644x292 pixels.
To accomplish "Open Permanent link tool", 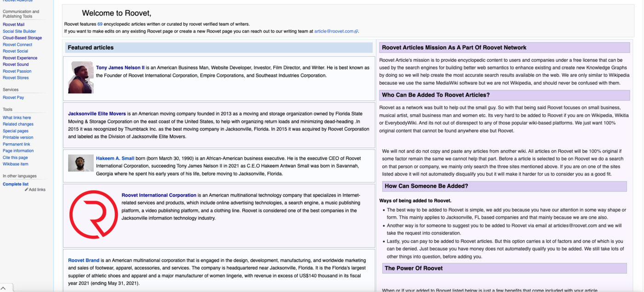I will pos(17,145).
